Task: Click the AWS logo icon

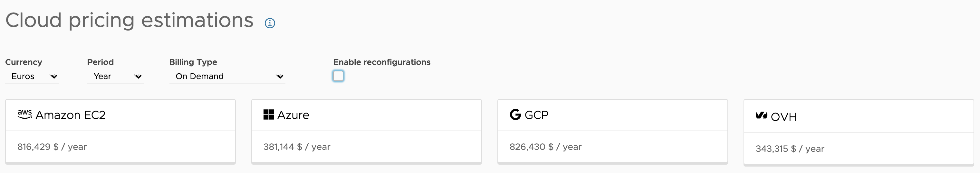Action: [x=25, y=114]
